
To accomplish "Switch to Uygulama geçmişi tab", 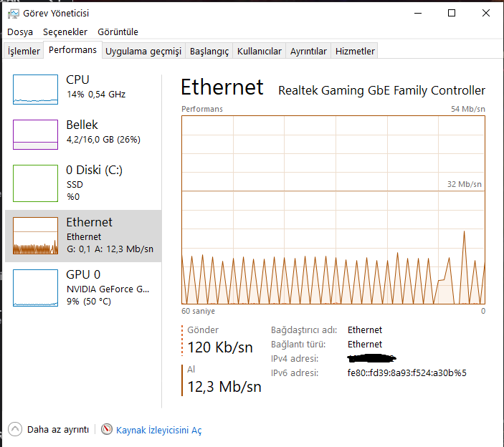I will 143,51.
